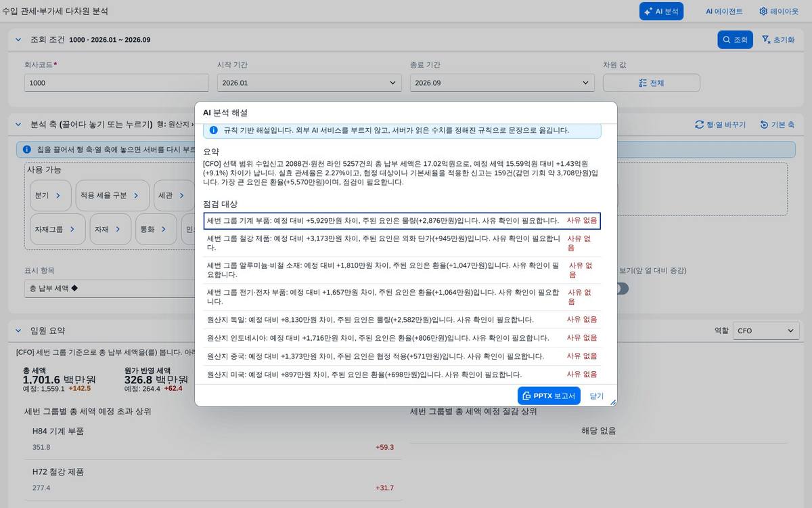
Task: Reset filters with the 초기화 filter icon
Action: [x=778, y=39]
